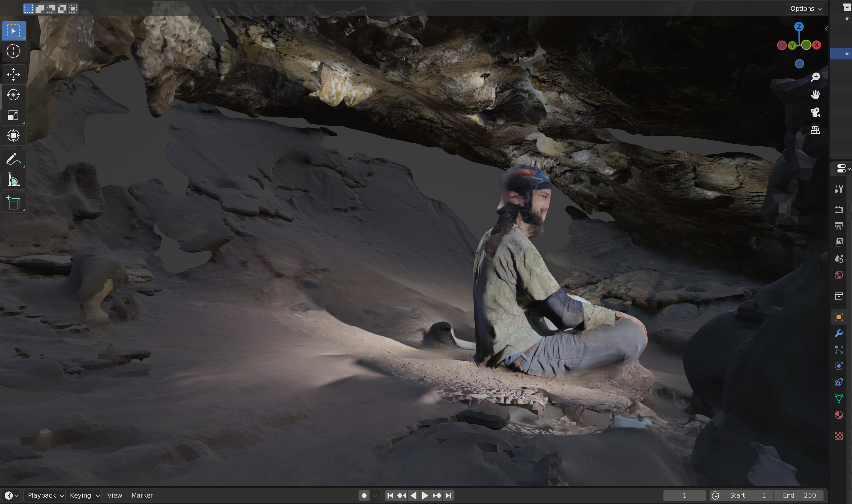Select the Measure tool

(14, 179)
